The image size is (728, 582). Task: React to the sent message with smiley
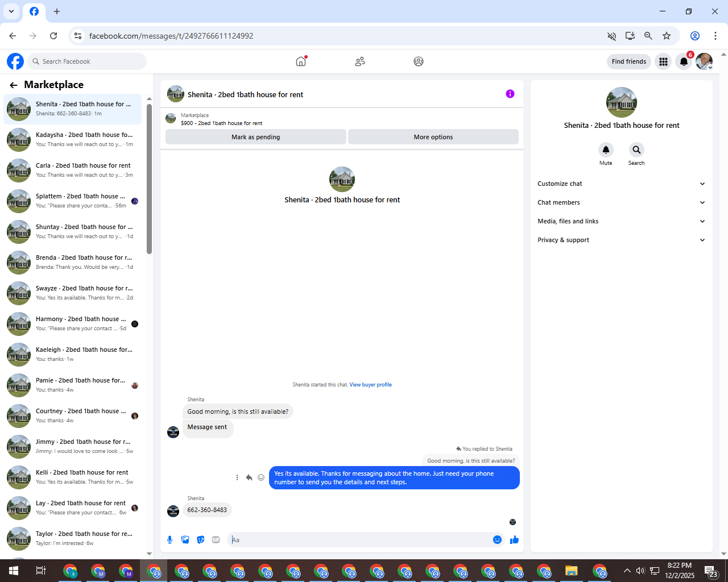261,477
